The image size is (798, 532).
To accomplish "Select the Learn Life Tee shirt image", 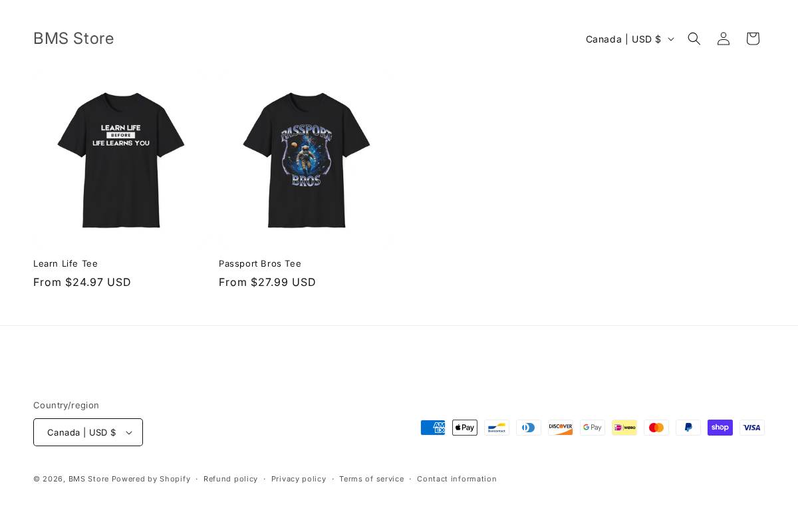I will click(x=120, y=160).
